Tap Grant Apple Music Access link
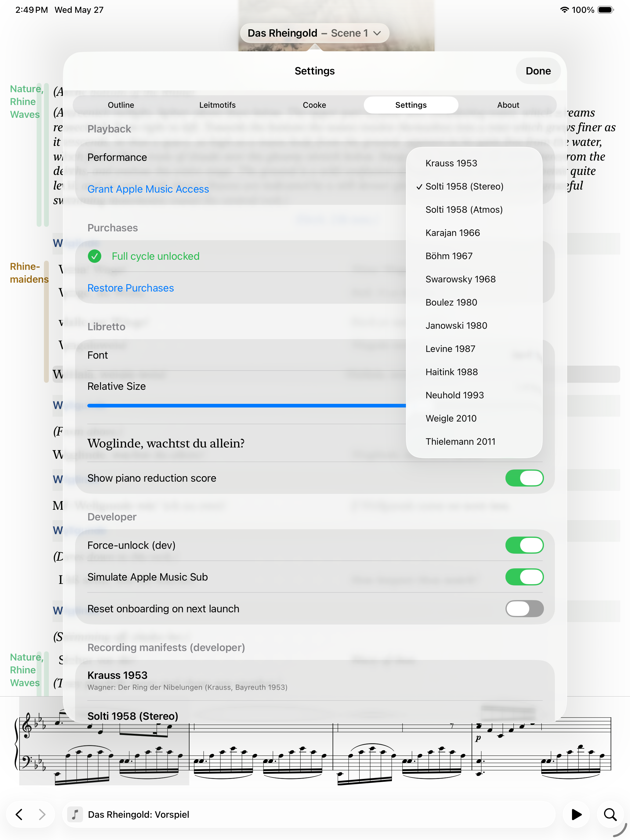 (148, 189)
